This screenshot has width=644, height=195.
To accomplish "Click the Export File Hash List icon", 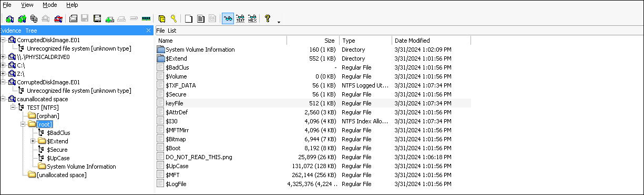I will [200, 19].
